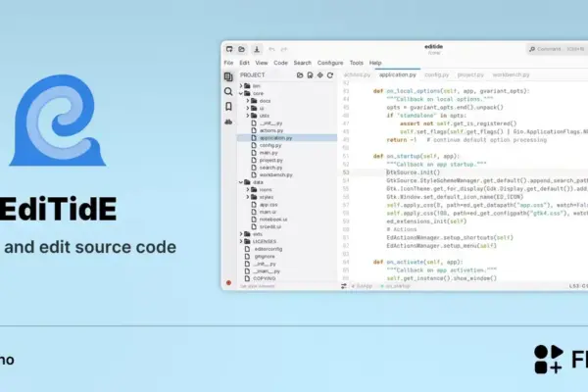Select app.css in the data folder
The height and width of the screenshot is (392, 588).
[x=269, y=205]
